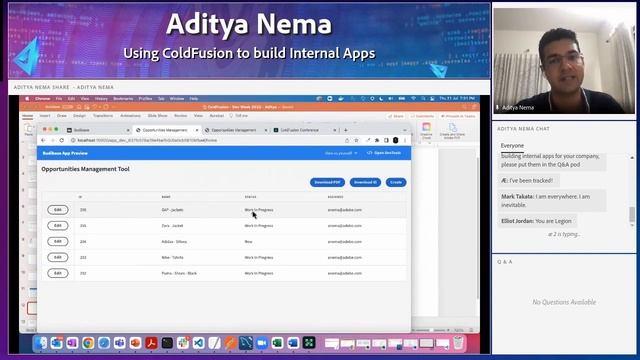This screenshot has height=360, width=640.
Task: Open Terminal from the dock
Action: 167,343
